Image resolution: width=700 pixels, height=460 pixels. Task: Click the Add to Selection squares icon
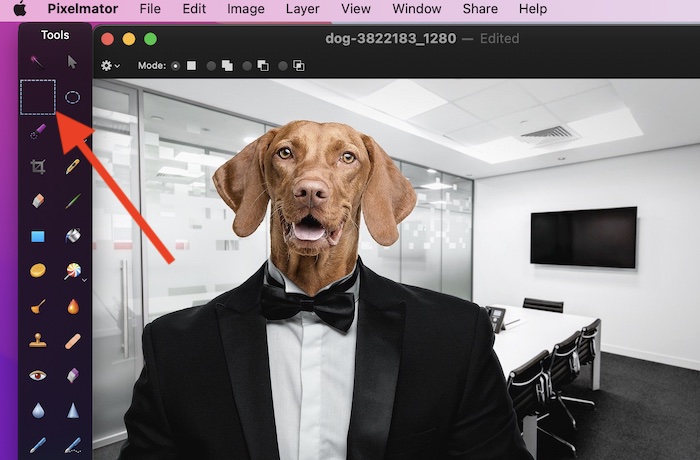pos(228,66)
